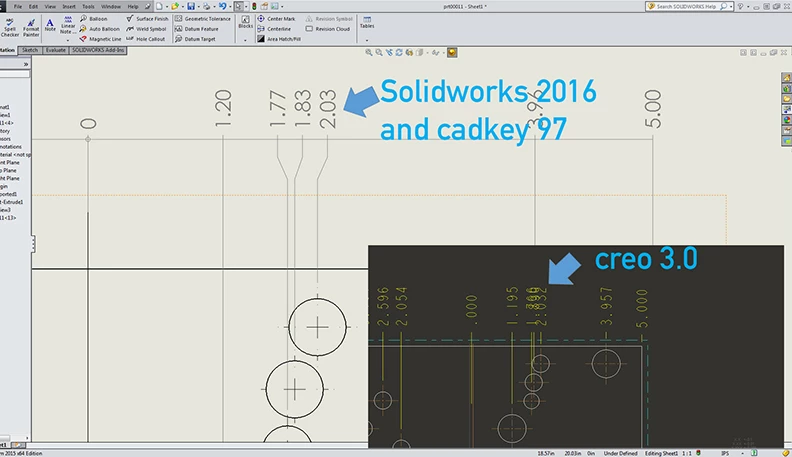Expand the Blocks dropdown arrow
The width and height of the screenshot is (792, 457).
(x=245, y=40)
